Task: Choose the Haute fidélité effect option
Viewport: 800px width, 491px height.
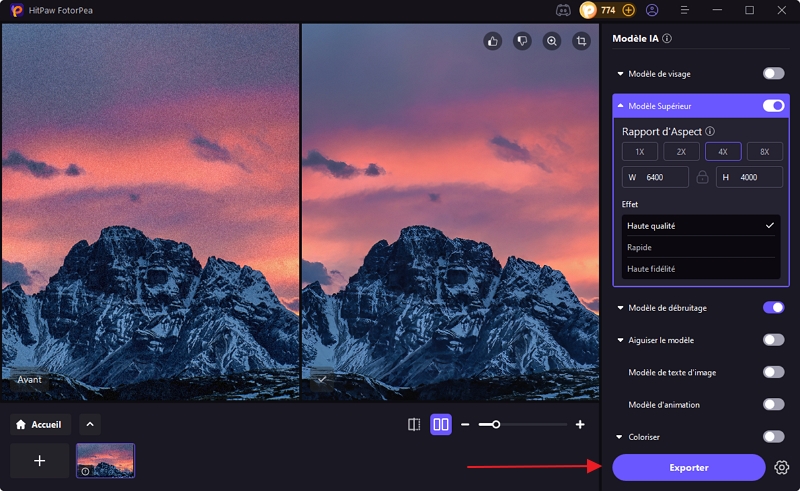Action: (699, 268)
